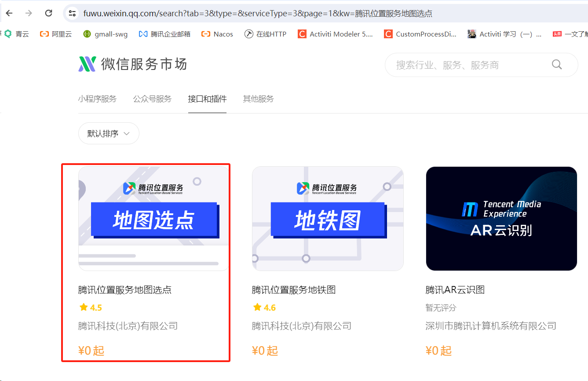
Task: Switch to 其他服务 tab
Action: point(258,99)
